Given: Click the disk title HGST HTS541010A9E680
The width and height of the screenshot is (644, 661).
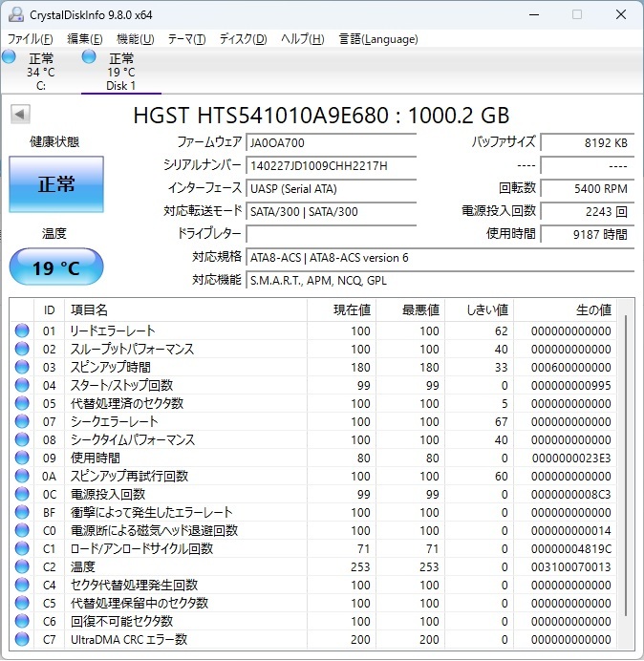Looking at the screenshot, I should click(x=321, y=115).
